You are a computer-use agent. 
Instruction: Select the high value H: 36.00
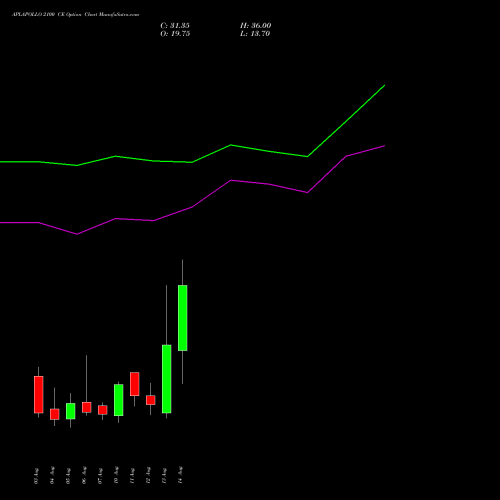[x=255, y=26]
